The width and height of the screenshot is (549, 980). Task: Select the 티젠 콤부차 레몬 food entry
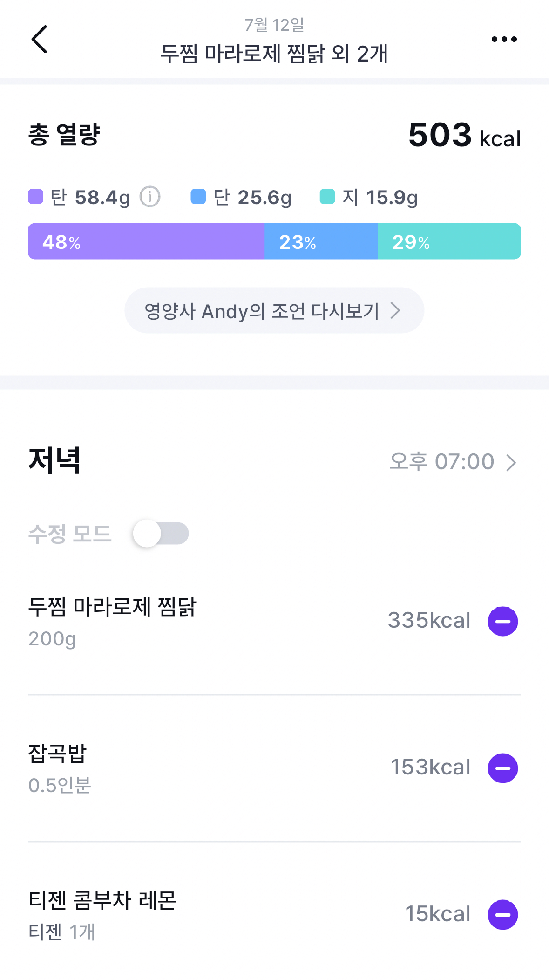click(102, 900)
